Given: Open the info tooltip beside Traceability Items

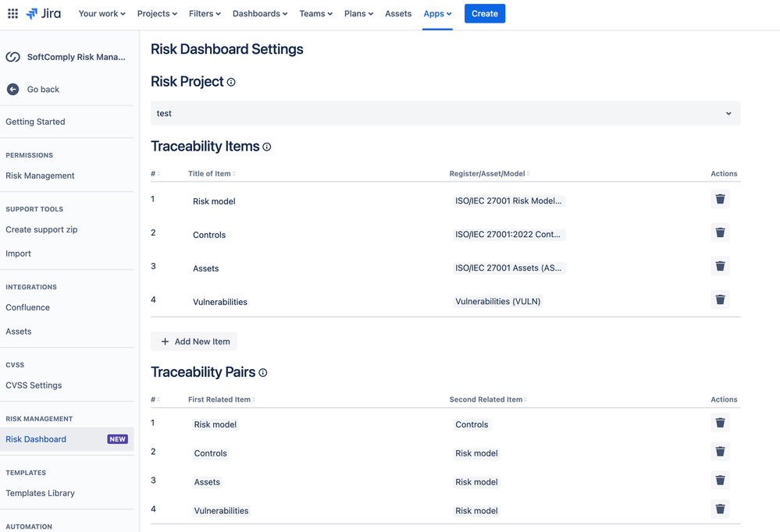Looking at the screenshot, I should 266,146.
